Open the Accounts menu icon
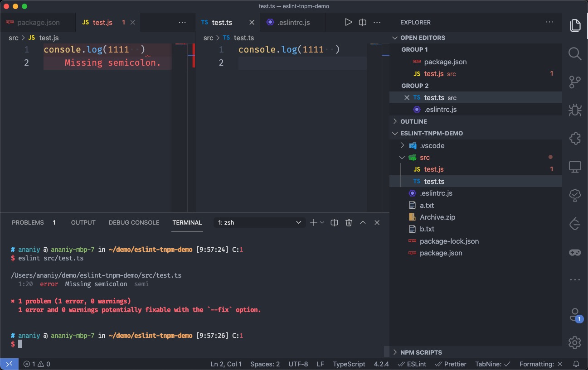Image resolution: width=588 pixels, height=370 pixels. [x=575, y=314]
